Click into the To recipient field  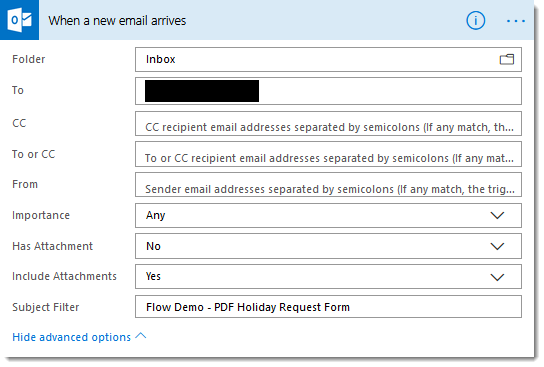click(328, 91)
